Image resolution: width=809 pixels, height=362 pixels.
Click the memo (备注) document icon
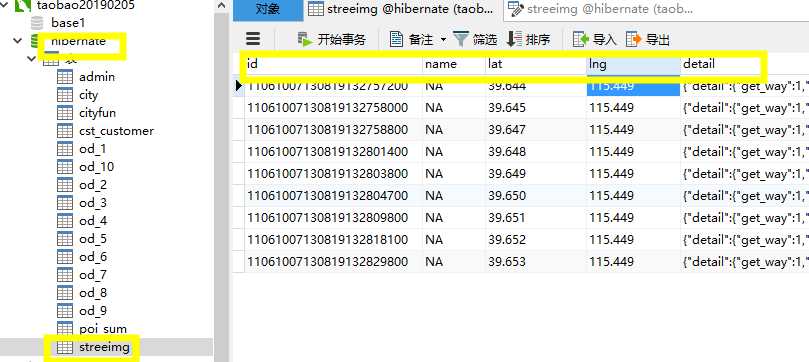click(x=396, y=39)
